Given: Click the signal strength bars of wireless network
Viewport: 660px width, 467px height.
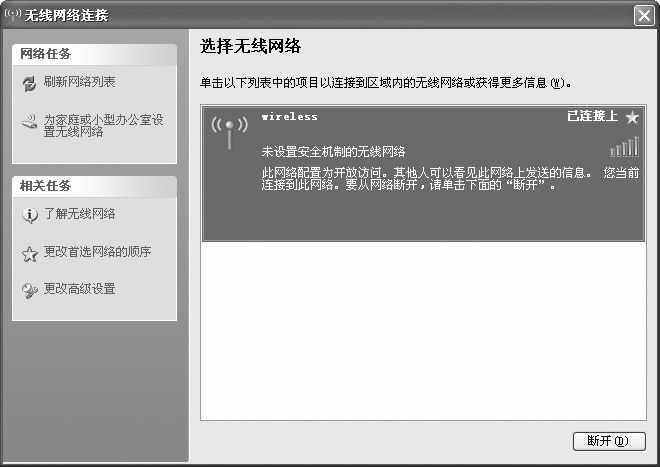Looking at the screenshot, I should click(624, 148).
